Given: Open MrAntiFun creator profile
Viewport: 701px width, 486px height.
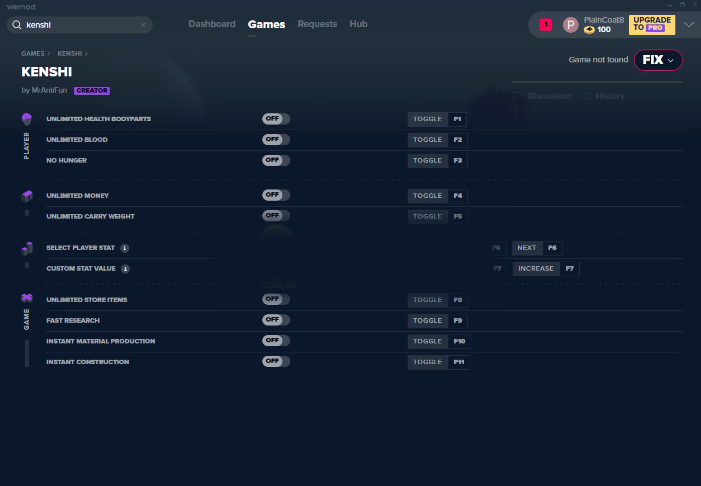Looking at the screenshot, I should coord(49,90).
